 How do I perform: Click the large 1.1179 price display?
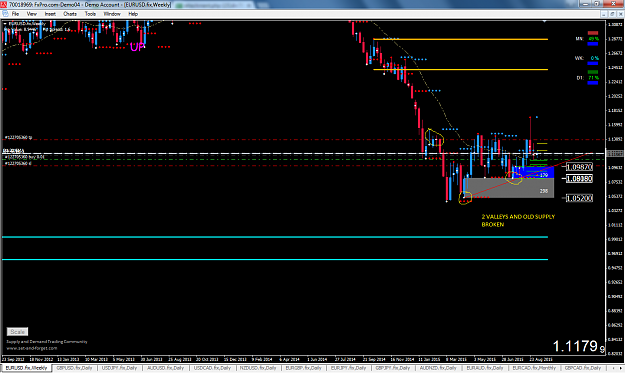578,346
